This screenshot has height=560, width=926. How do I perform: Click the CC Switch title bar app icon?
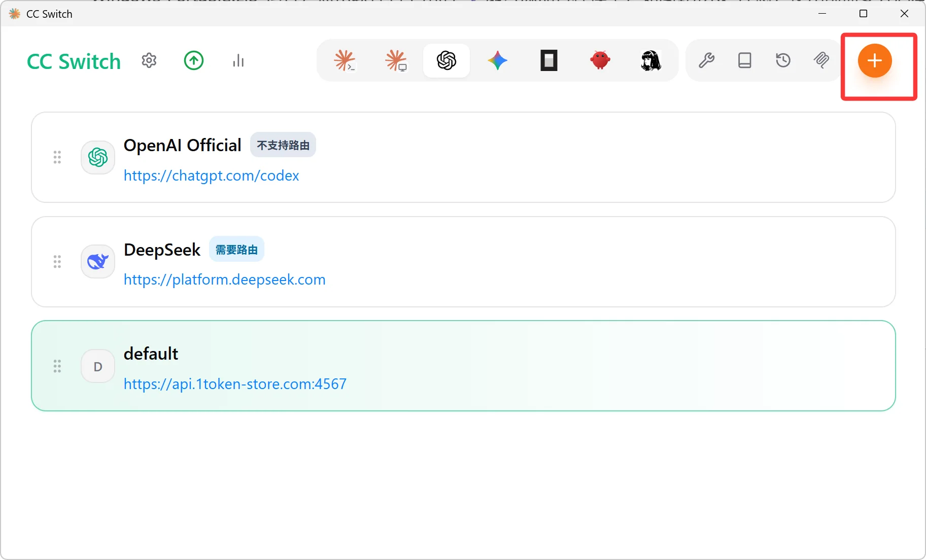click(x=15, y=14)
